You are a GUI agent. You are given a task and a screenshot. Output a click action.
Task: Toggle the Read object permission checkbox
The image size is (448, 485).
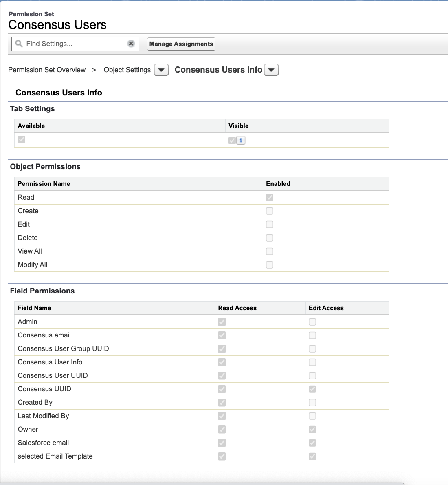click(x=270, y=198)
